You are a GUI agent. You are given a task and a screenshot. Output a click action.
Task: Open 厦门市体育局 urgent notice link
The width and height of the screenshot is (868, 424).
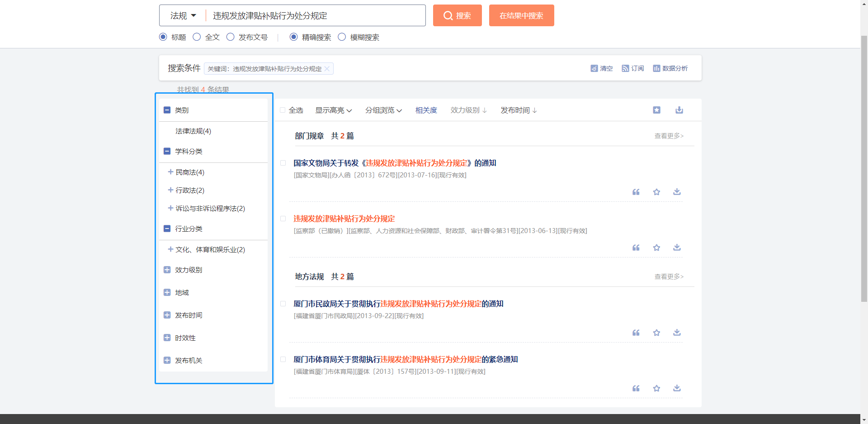(406, 359)
